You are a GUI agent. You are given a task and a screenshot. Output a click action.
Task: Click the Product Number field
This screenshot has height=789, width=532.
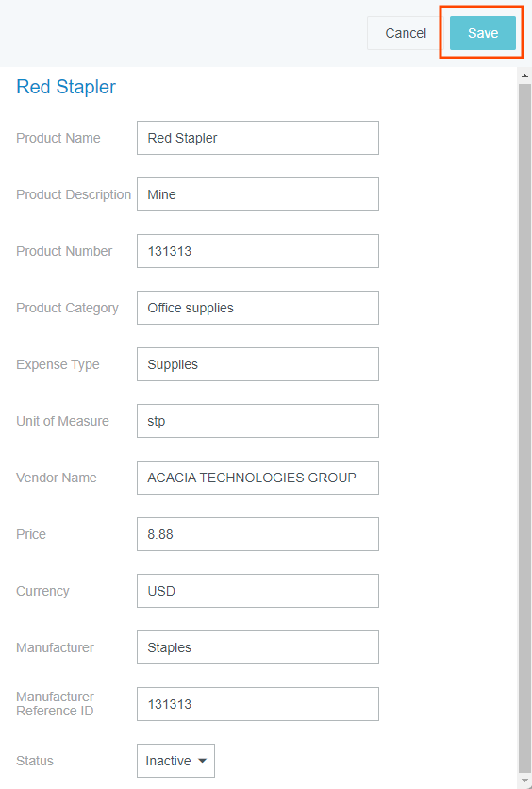pos(258,251)
